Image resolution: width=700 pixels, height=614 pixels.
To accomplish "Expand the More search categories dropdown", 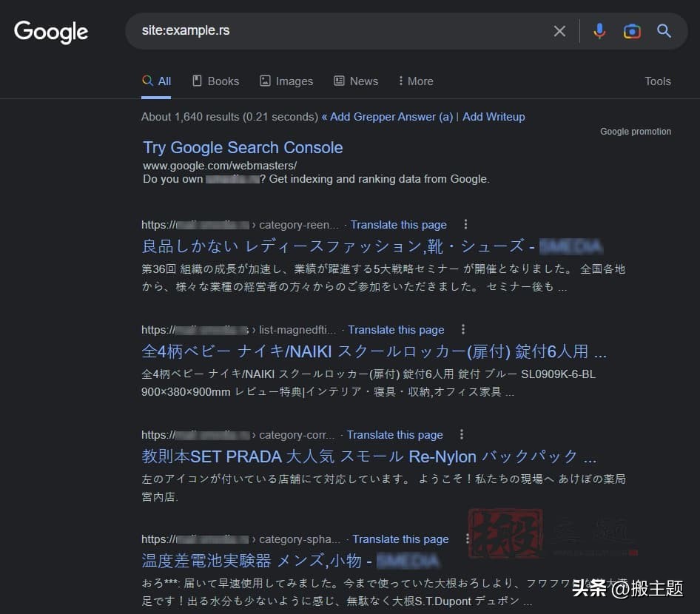I will tap(415, 81).
